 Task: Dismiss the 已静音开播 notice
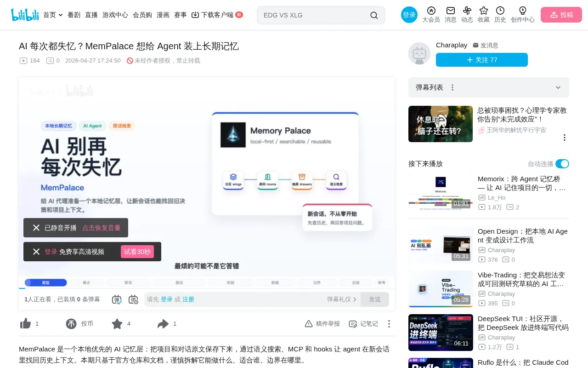[36, 228]
